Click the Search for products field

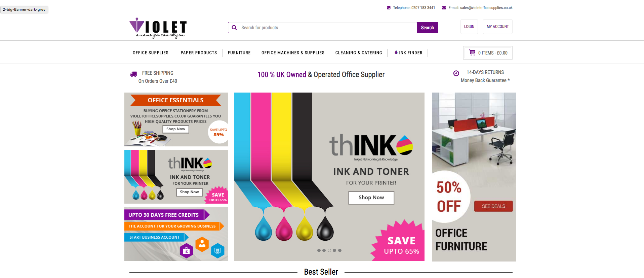pyautogui.click(x=322, y=28)
